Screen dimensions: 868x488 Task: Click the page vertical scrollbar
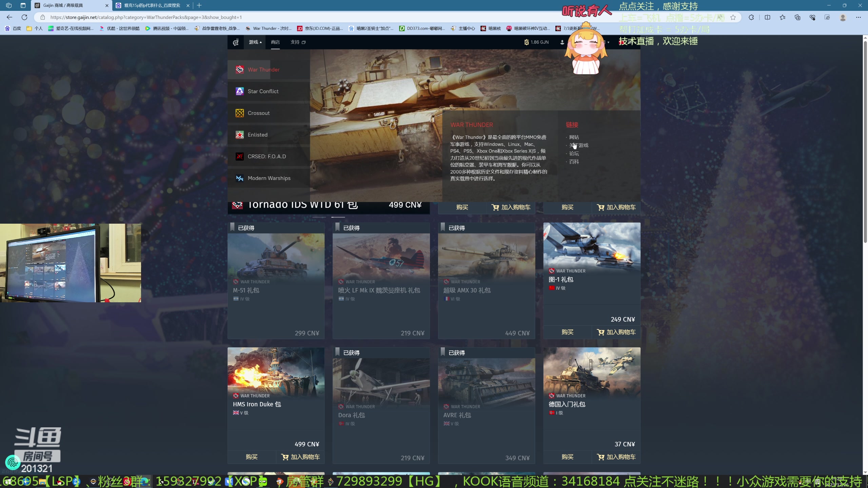[x=865, y=142]
